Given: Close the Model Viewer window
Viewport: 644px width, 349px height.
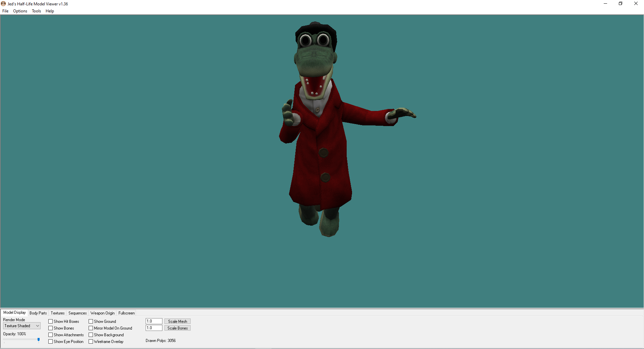Looking at the screenshot, I should pos(636,4).
